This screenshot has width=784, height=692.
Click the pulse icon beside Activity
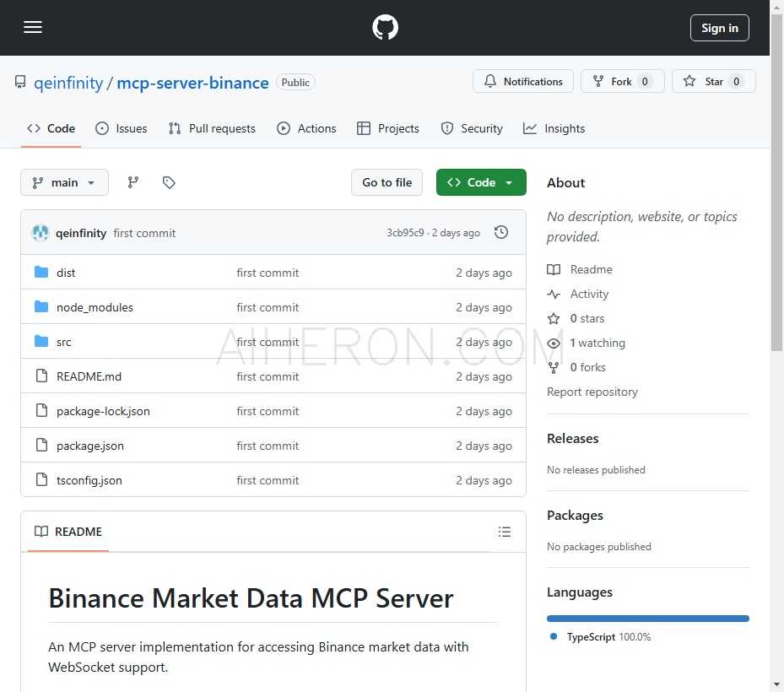click(x=554, y=294)
